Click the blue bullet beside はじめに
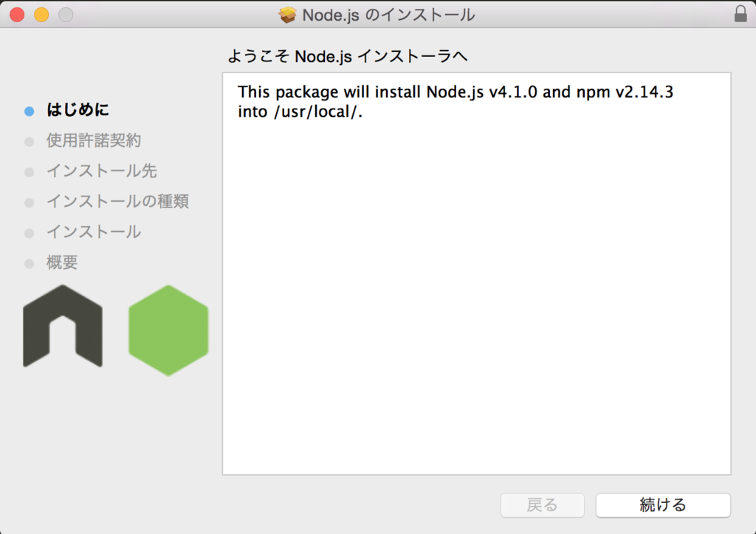This screenshot has height=534, width=756. click(x=30, y=111)
